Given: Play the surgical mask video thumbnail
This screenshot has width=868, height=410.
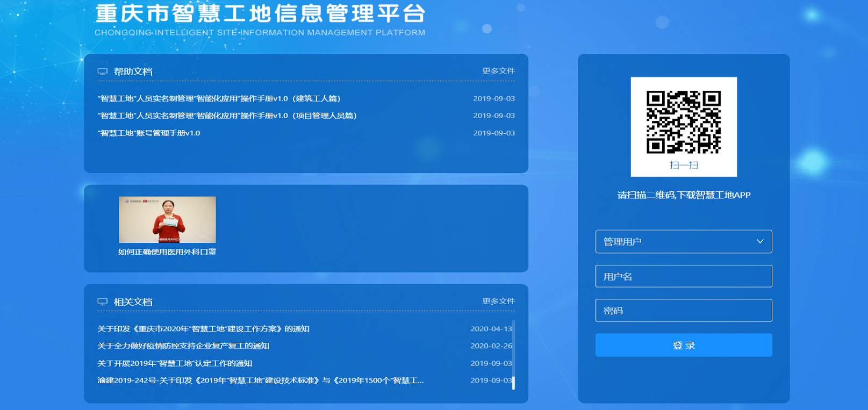Looking at the screenshot, I should coord(167,219).
